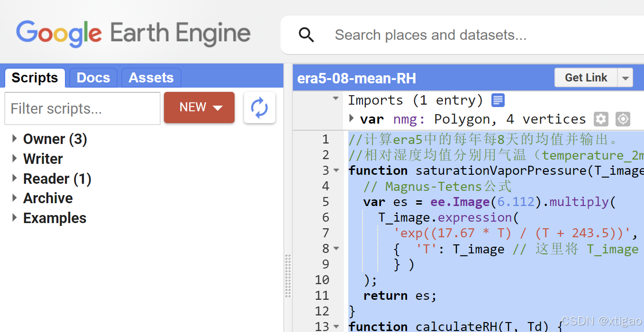Click the search magnifier icon

306,35
